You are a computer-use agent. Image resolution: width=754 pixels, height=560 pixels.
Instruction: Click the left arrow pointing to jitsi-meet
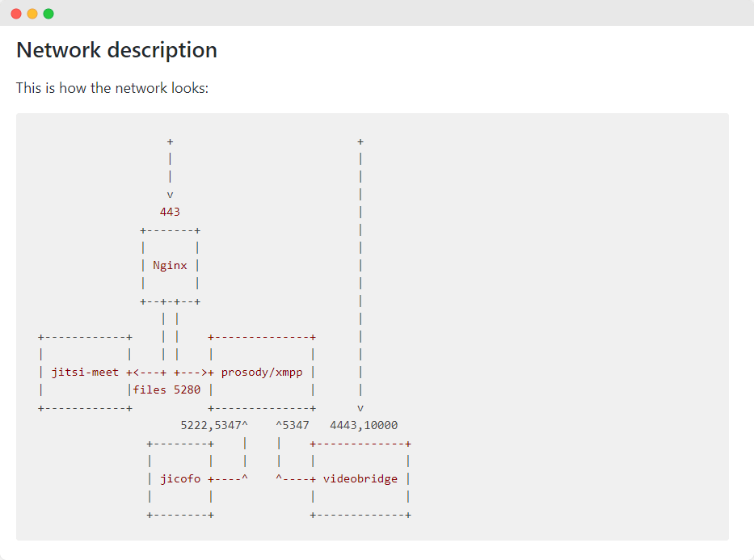click(136, 372)
